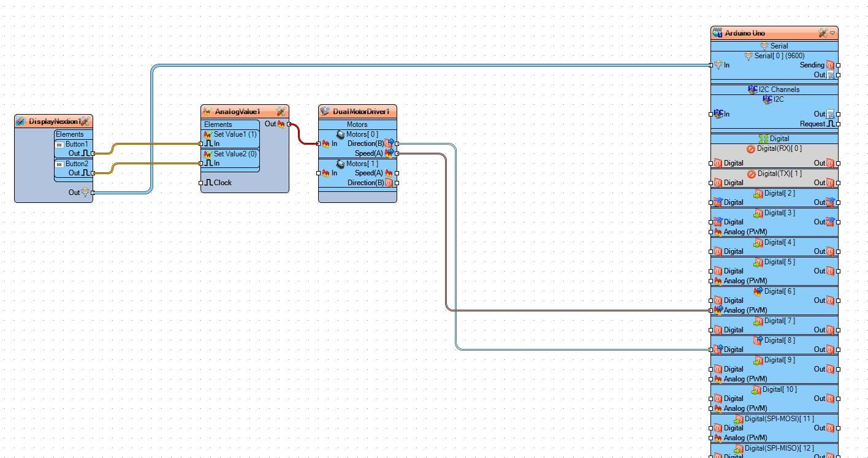Click the Motors[ 0 ] Direction(B) pin icon
Screen dimensions: 868x458
[389, 143]
